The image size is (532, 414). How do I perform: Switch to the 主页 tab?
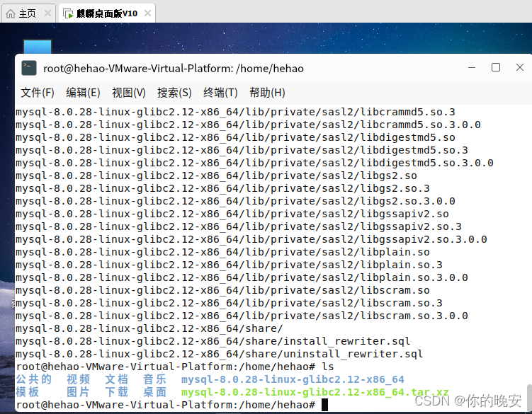[27, 13]
